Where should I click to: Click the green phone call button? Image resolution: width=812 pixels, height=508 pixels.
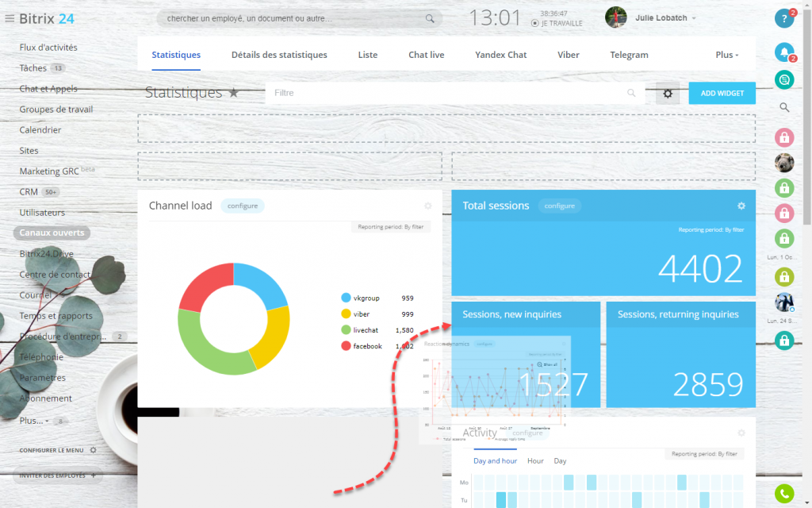(784, 494)
